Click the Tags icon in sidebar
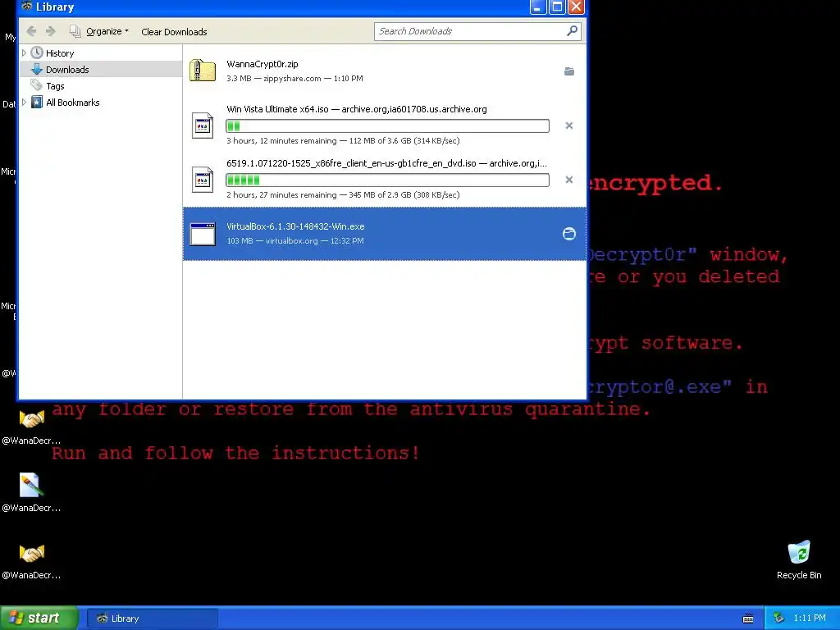This screenshot has width=840, height=630. (x=36, y=85)
